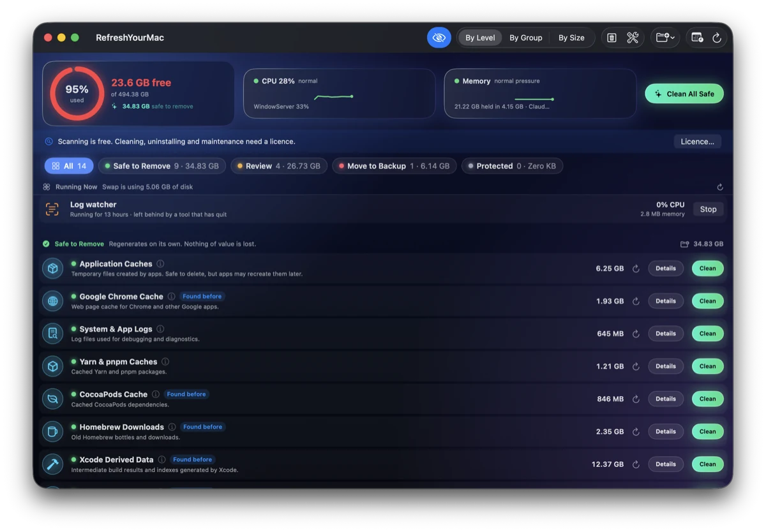The width and height of the screenshot is (766, 532).
Task: Select the All 14 filter
Action: click(69, 166)
